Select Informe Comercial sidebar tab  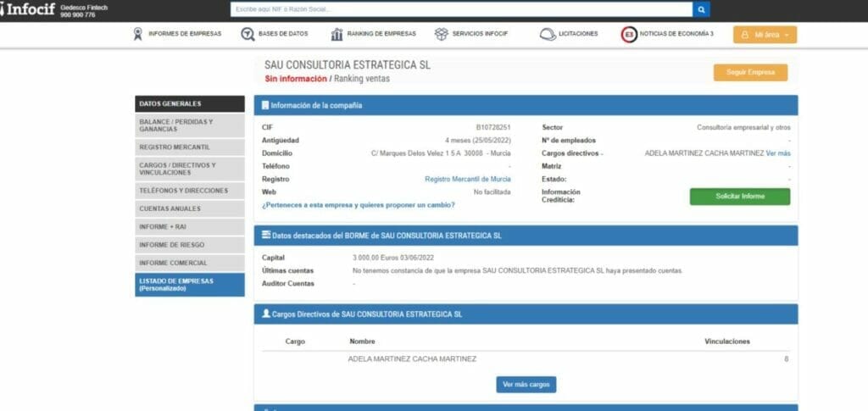(189, 263)
